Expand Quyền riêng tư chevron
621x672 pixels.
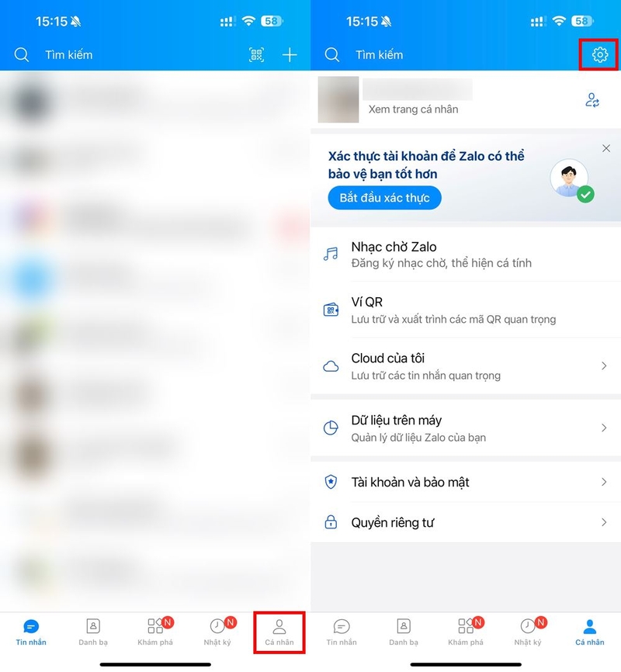[604, 522]
